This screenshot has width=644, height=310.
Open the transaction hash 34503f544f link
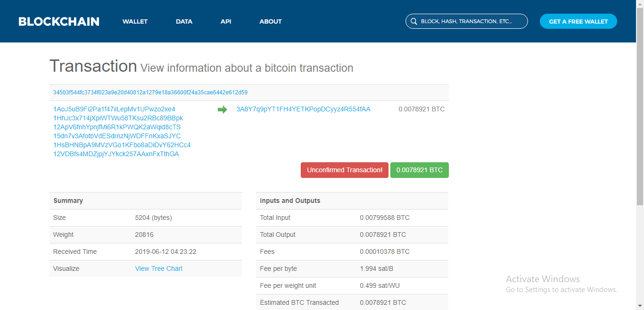pos(150,92)
